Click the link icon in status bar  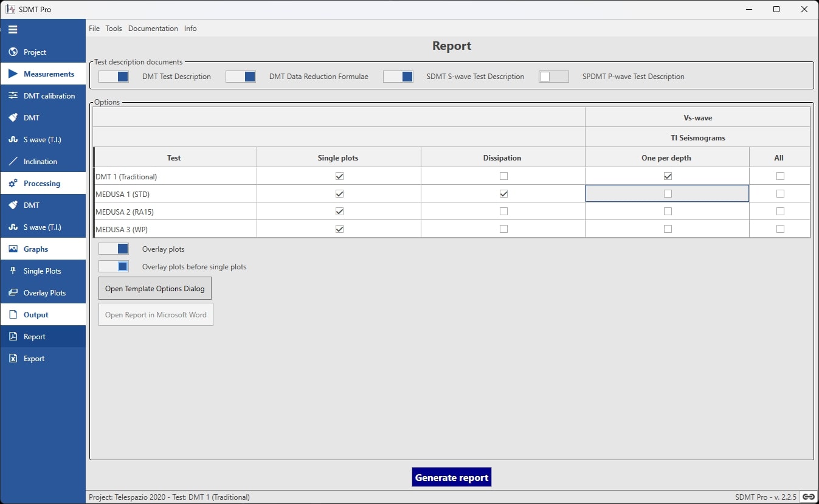[x=808, y=497]
